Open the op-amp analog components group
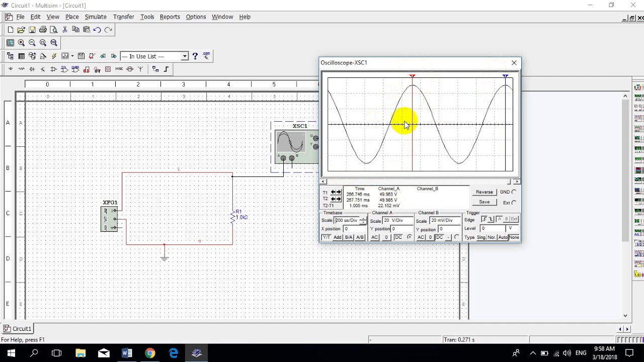 [53, 69]
